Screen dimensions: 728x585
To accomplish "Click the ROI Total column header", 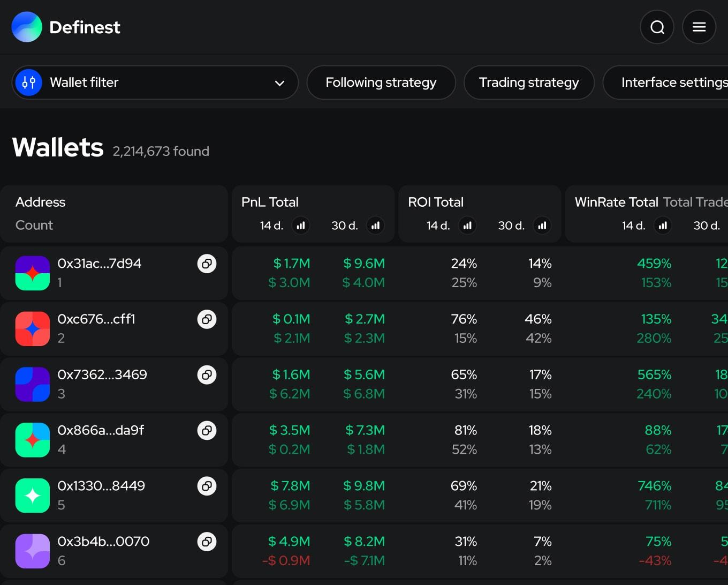I will coord(436,202).
